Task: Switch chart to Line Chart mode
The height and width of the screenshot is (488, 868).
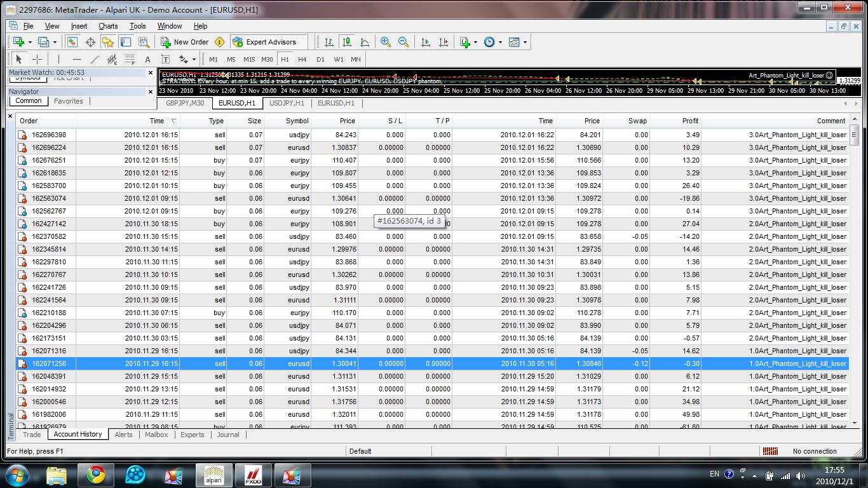Action: click(365, 42)
